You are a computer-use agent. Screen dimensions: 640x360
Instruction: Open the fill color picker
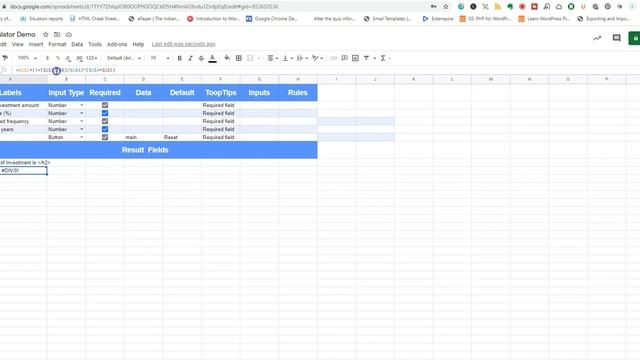[227, 58]
